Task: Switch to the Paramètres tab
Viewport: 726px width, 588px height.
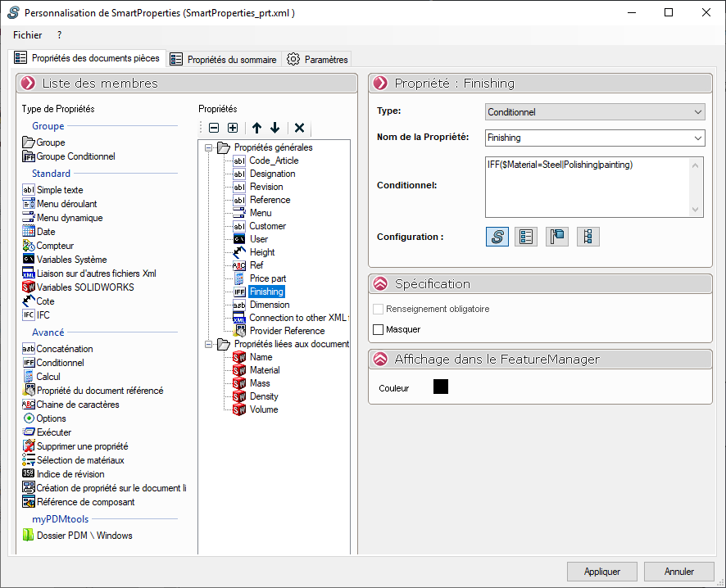Action: [x=317, y=59]
